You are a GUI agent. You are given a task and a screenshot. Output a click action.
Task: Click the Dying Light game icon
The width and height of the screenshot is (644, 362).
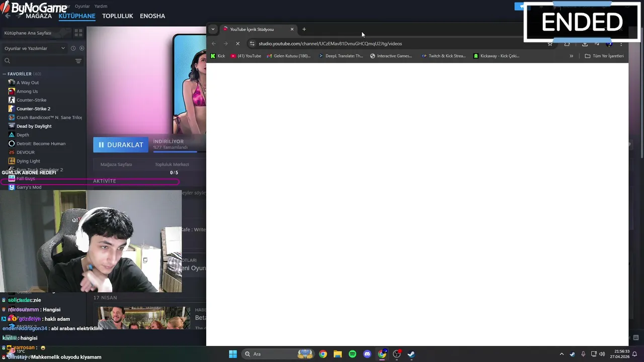pos(12,161)
